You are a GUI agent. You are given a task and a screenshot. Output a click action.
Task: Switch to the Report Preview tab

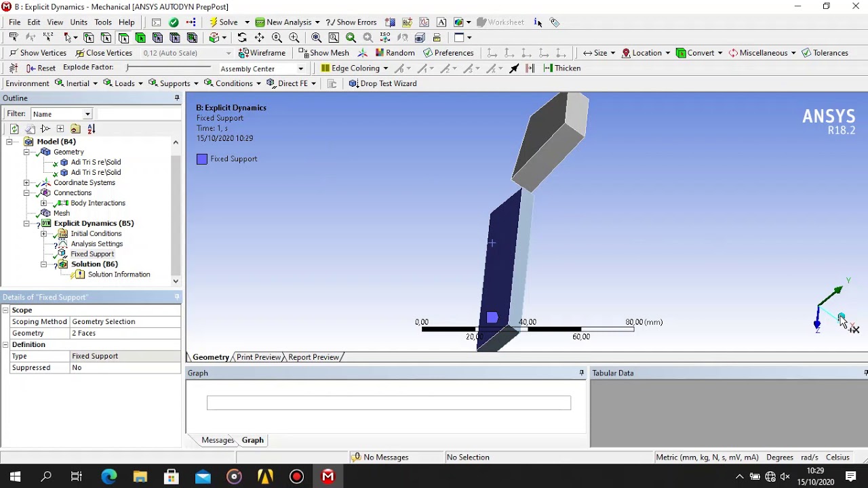(x=313, y=357)
